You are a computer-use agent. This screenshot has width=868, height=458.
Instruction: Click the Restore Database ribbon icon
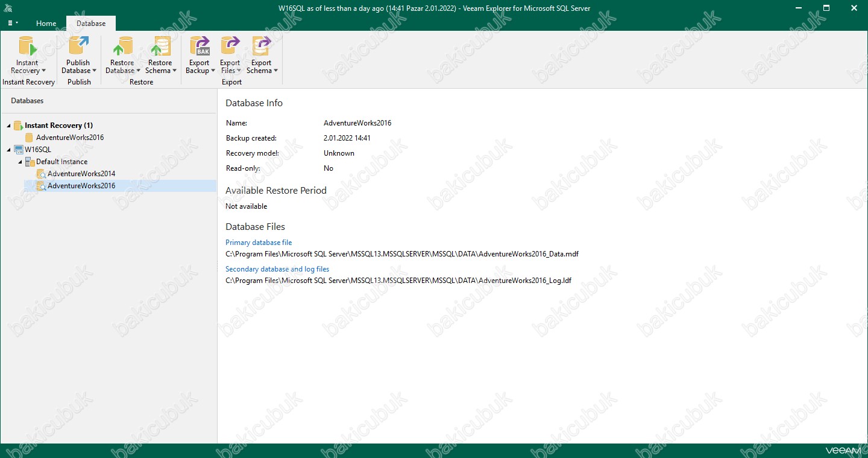click(122, 46)
